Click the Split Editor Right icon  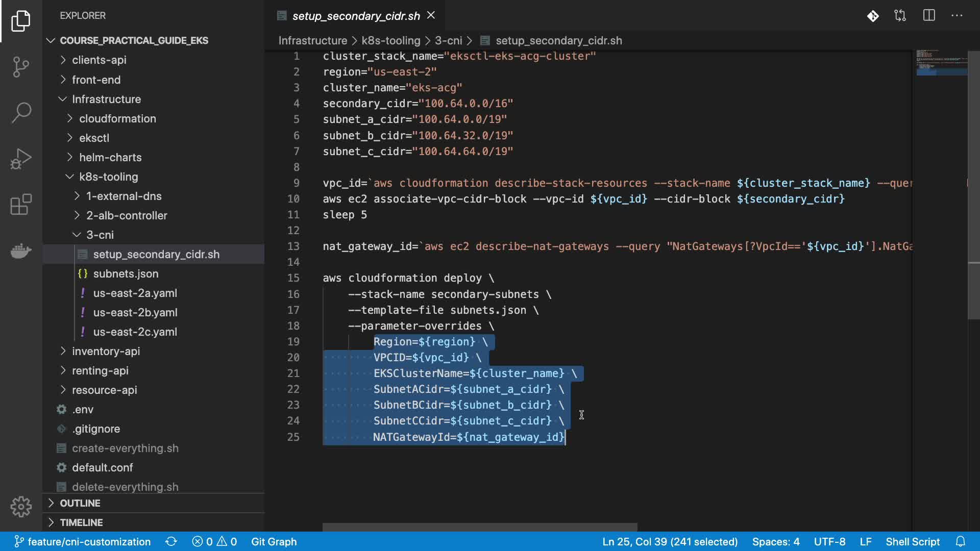click(929, 16)
